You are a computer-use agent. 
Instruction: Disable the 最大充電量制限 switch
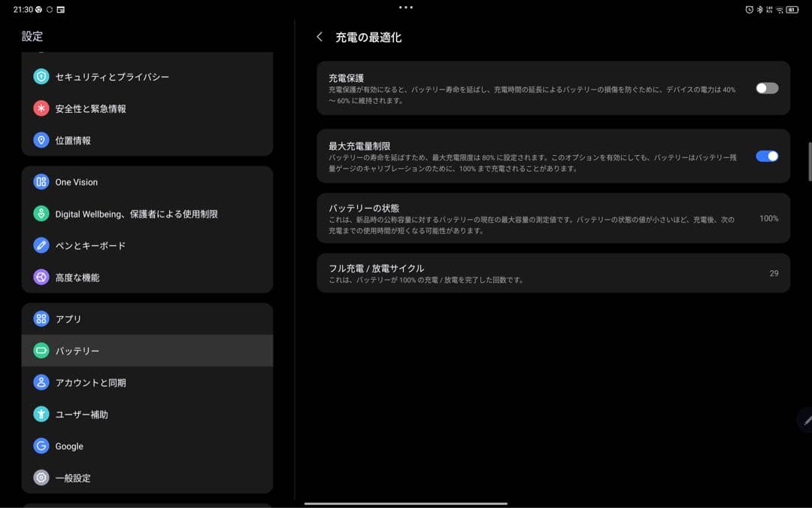pos(766,156)
